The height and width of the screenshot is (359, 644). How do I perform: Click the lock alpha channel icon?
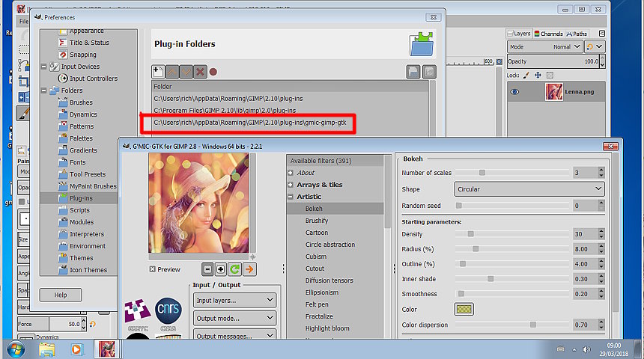[x=550, y=75]
